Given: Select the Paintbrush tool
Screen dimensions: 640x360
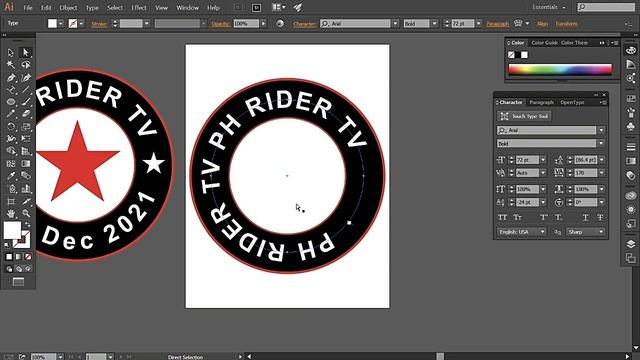Looking at the screenshot, I should click(26, 102).
